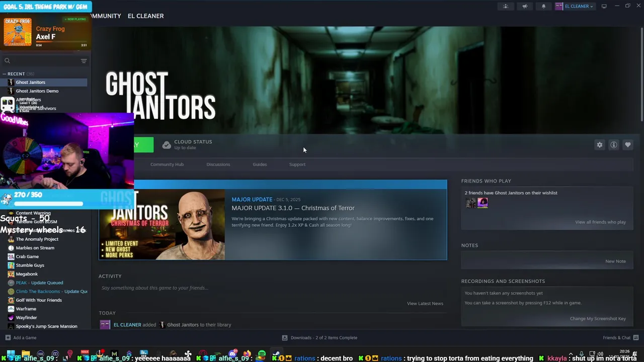Open the MAJOR UPDATE 3.1.0 Christmas of Terror title
The width and height of the screenshot is (644, 362).
click(293, 208)
